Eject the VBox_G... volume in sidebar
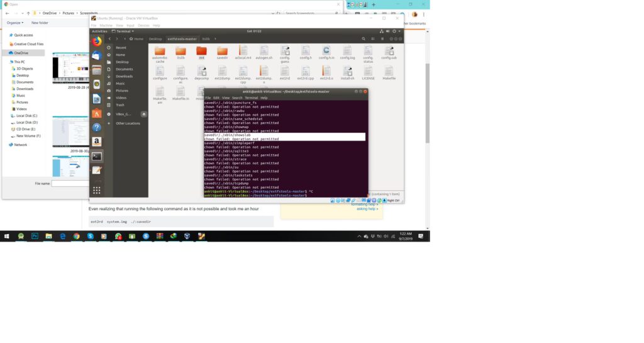The image size is (644, 343). click(143, 114)
